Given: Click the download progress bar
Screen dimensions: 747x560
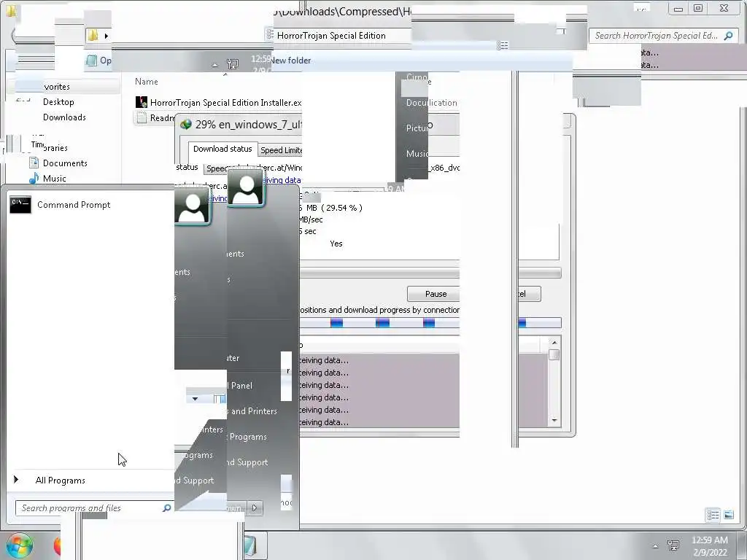Looking at the screenshot, I should point(430,273).
